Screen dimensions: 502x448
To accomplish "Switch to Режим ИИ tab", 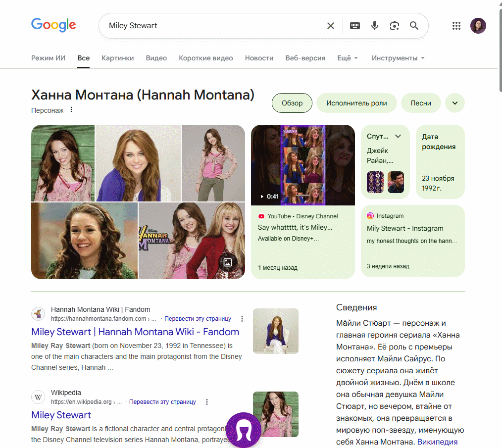I will tap(48, 58).
